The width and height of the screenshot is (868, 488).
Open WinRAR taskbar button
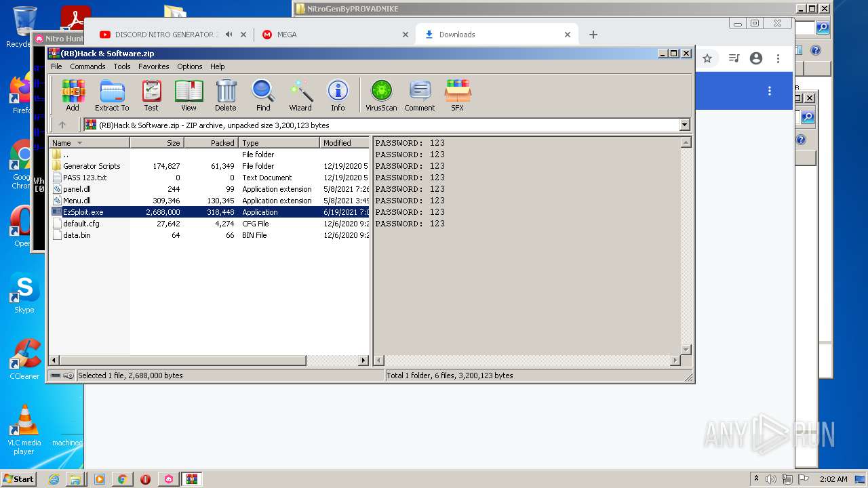tap(191, 479)
